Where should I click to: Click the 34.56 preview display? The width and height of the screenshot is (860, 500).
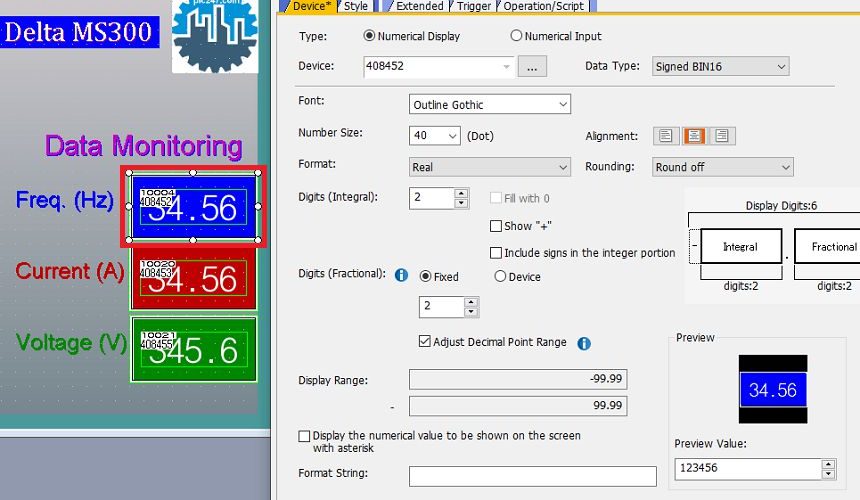[773, 390]
